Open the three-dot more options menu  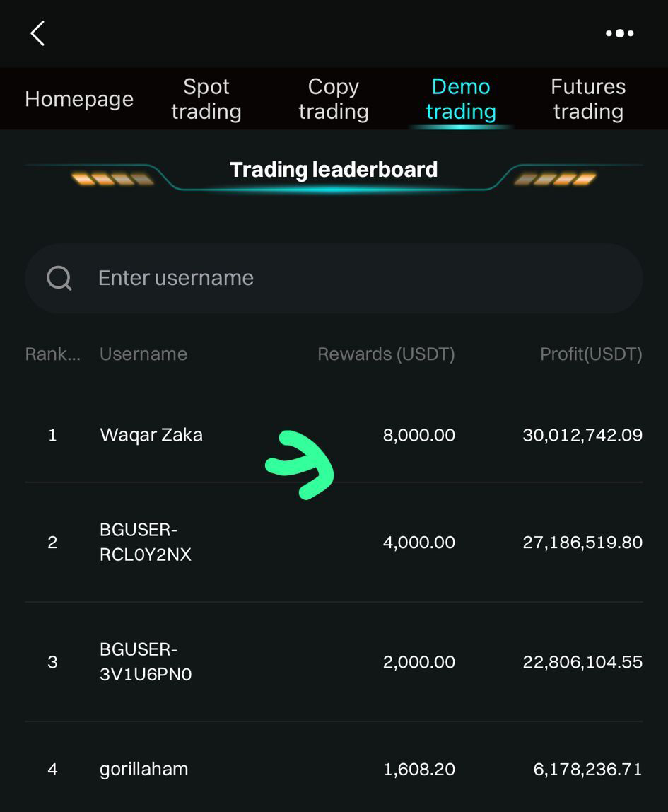(619, 33)
